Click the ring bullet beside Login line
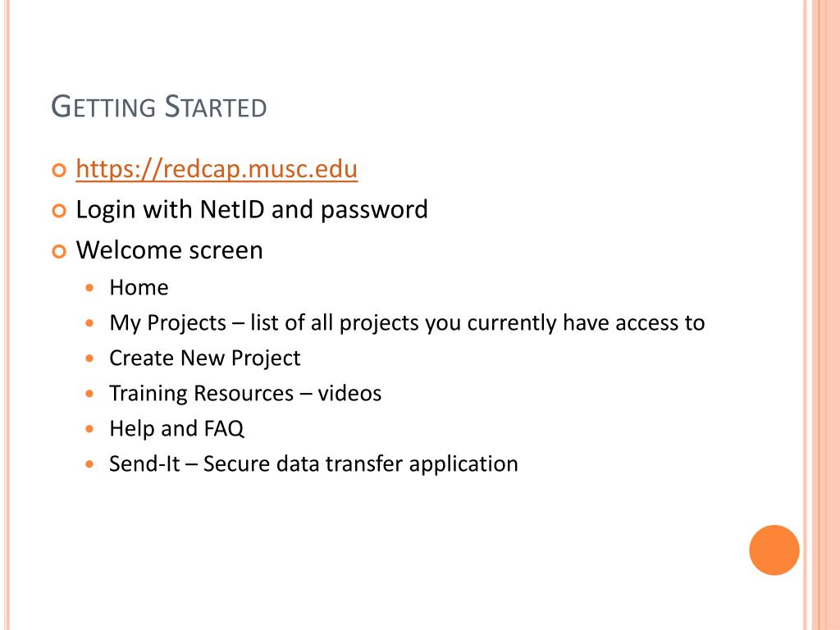840x630 pixels. click(x=59, y=211)
